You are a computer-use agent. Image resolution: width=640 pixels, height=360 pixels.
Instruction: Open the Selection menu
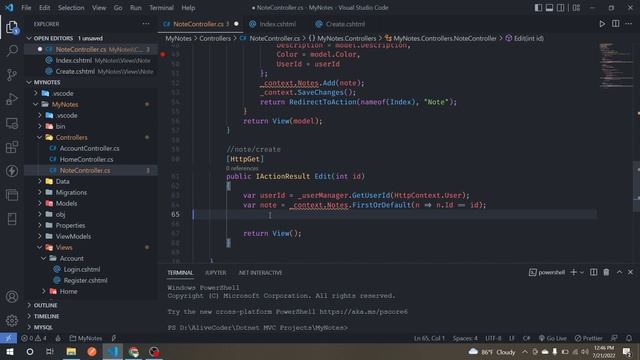click(x=71, y=8)
